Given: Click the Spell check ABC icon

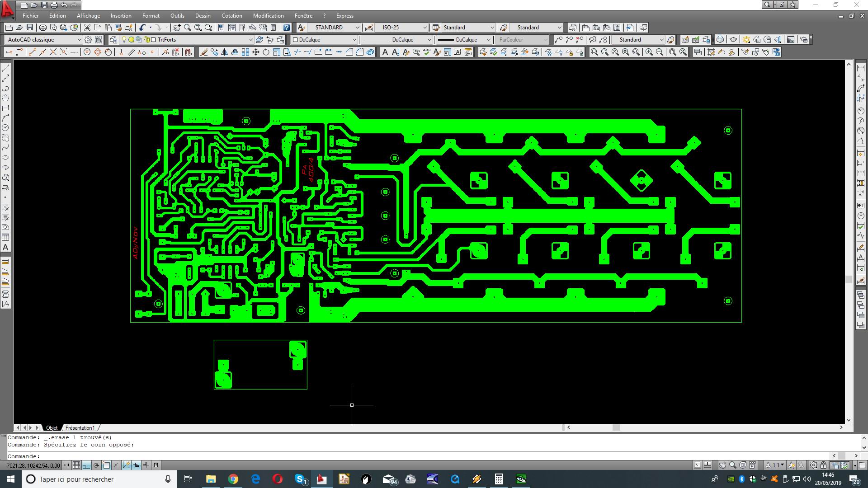Looking at the screenshot, I should 426,52.
